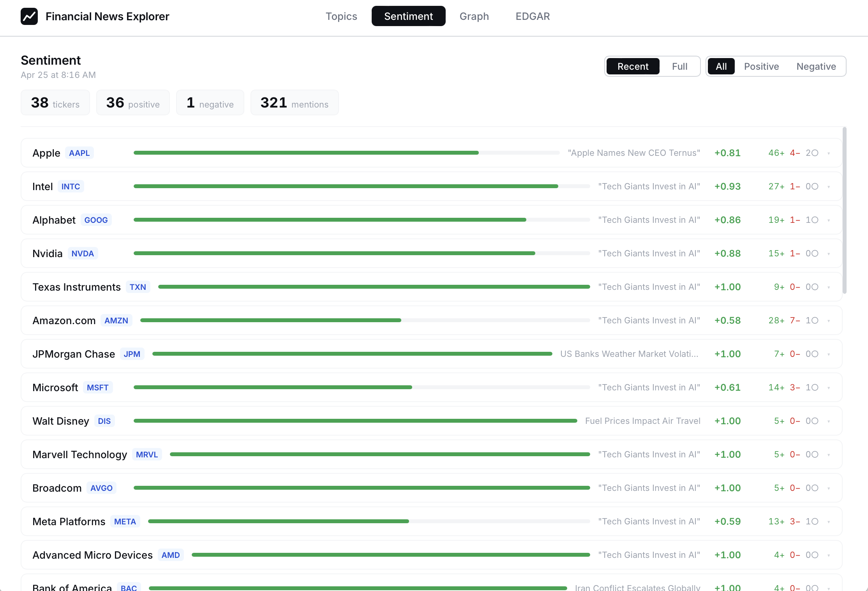Open the EDGAR tab
Viewport: 868px width, 591px height.
533,16
